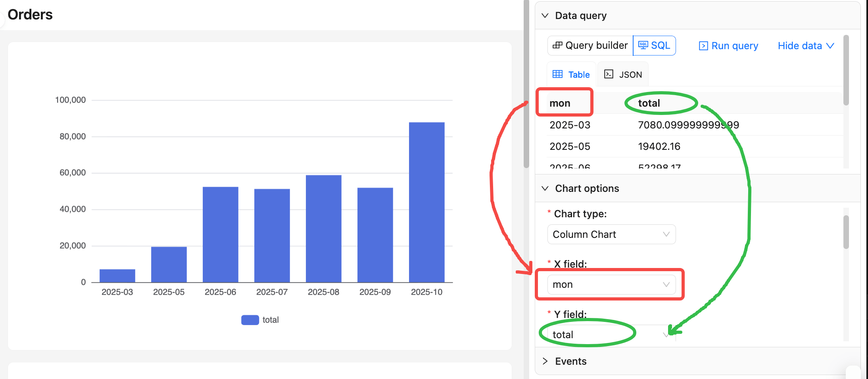Screen dimensions: 868x379
Task: Open the Y field dropdown
Action: coord(611,335)
